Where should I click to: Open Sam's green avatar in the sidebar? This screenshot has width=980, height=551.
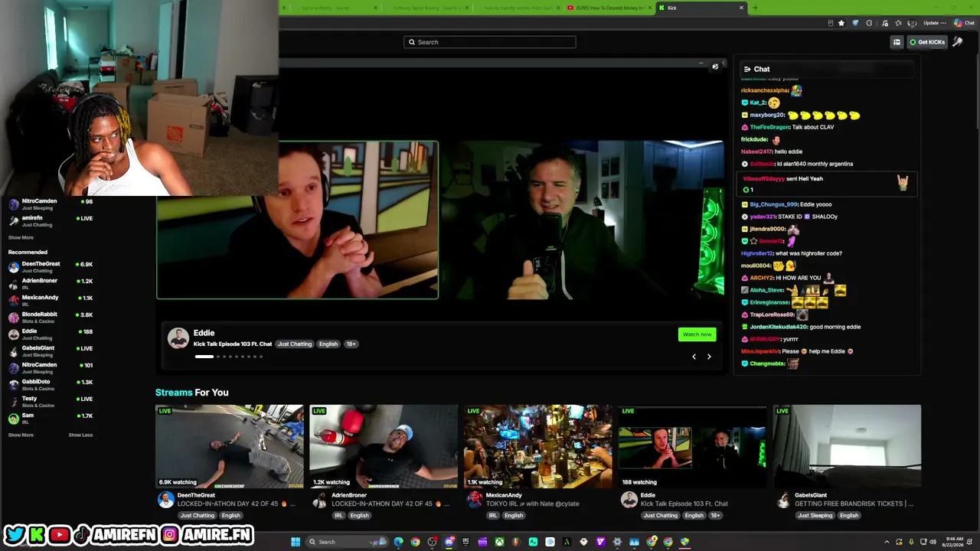(x=14, y=419)
